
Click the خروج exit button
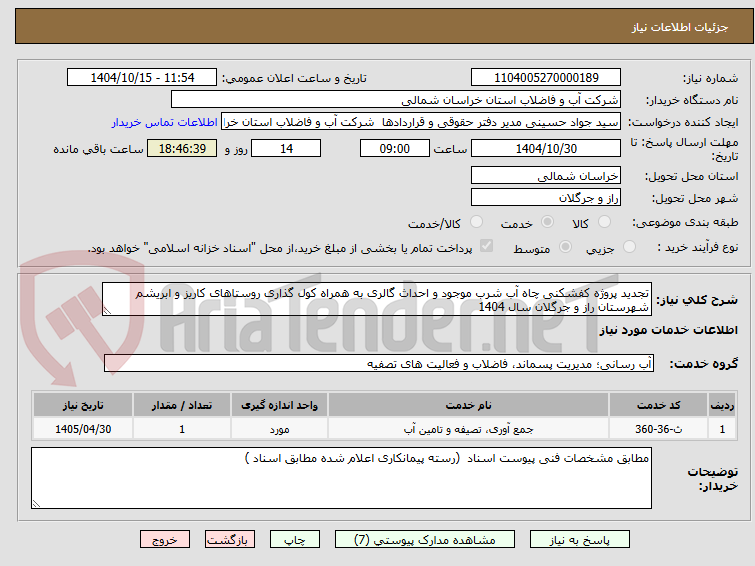point(165,540)
